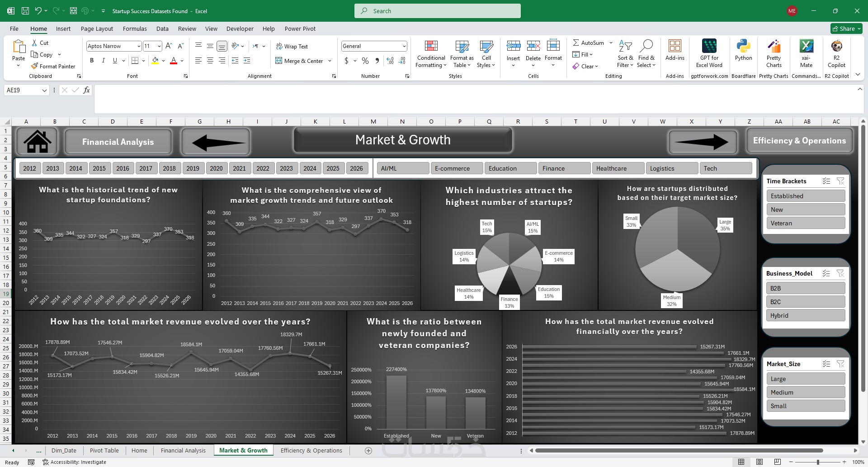Click the zoom slider at bottom right

tap(818, 462)
